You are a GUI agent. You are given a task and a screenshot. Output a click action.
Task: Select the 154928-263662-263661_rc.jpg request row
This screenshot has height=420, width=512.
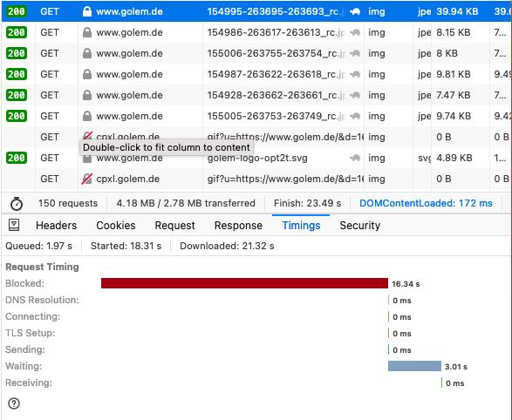[256, 95]
